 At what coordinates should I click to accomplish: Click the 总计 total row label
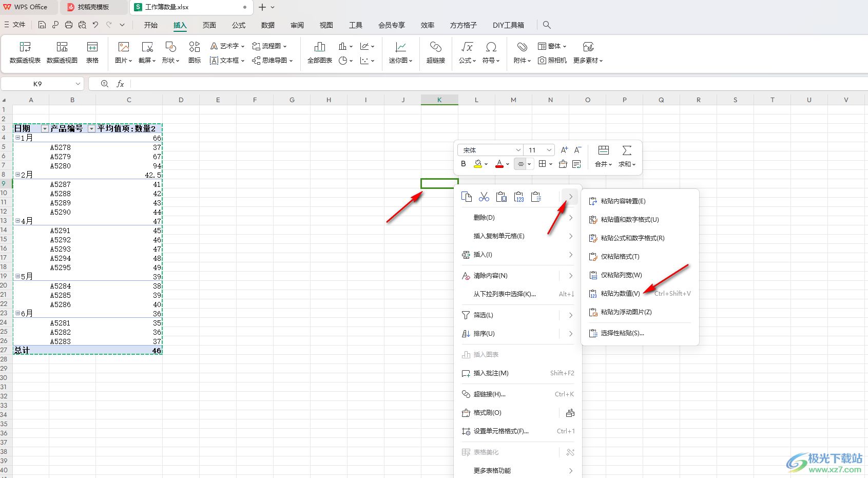22,351
